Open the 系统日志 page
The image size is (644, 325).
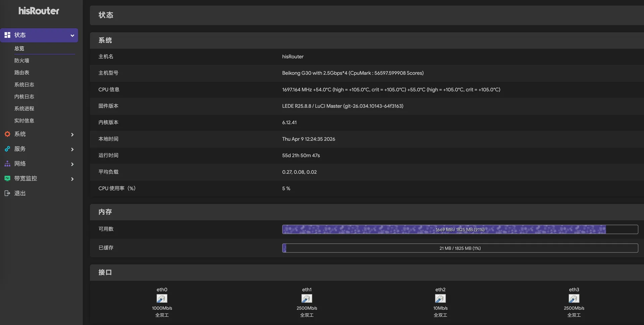[24, 85]
